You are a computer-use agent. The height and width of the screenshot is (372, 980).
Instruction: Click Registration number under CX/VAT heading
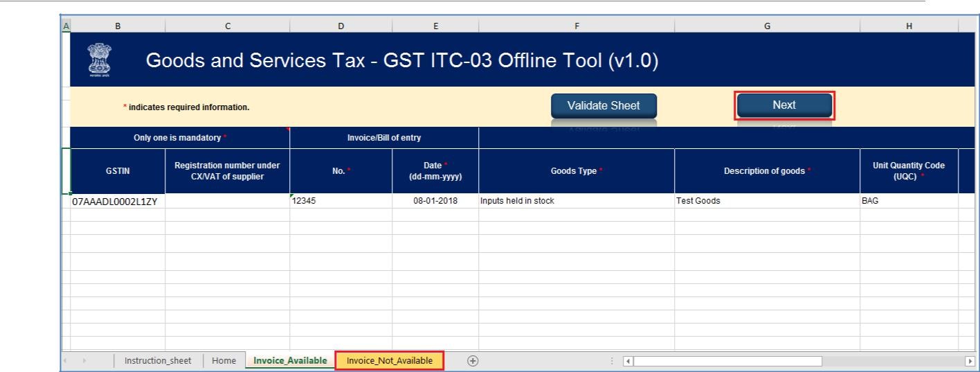coord(228,171)
